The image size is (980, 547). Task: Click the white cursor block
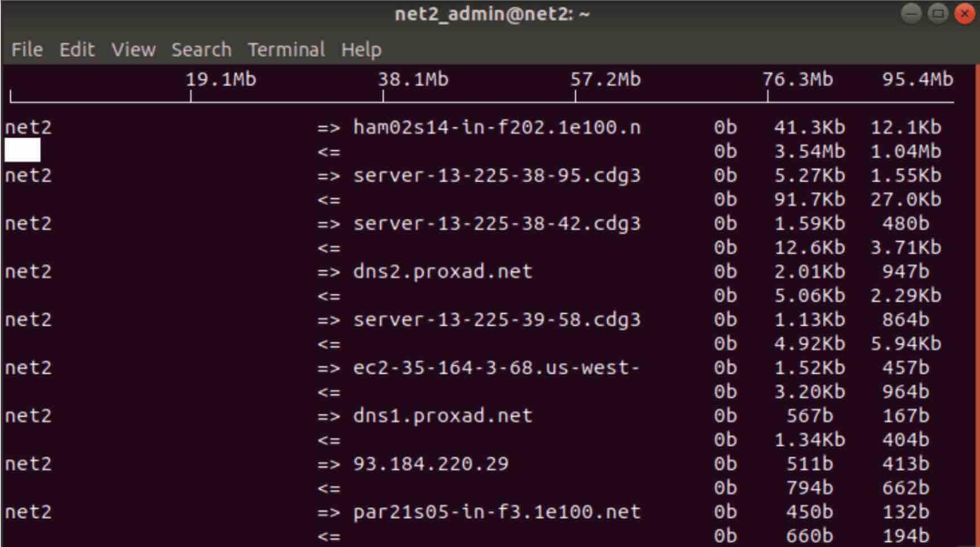tap(23, 150)
